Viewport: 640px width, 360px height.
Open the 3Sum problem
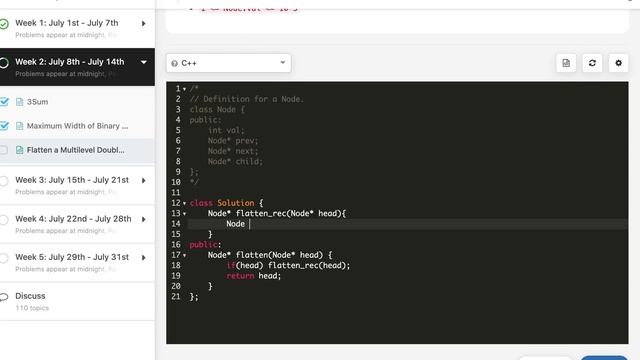pos(37,102)
